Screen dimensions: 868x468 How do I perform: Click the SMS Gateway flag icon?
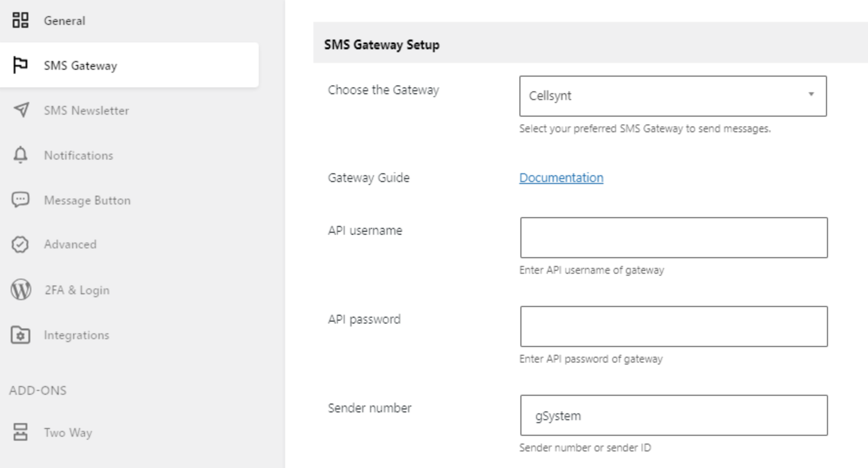[x=21, y=65]
